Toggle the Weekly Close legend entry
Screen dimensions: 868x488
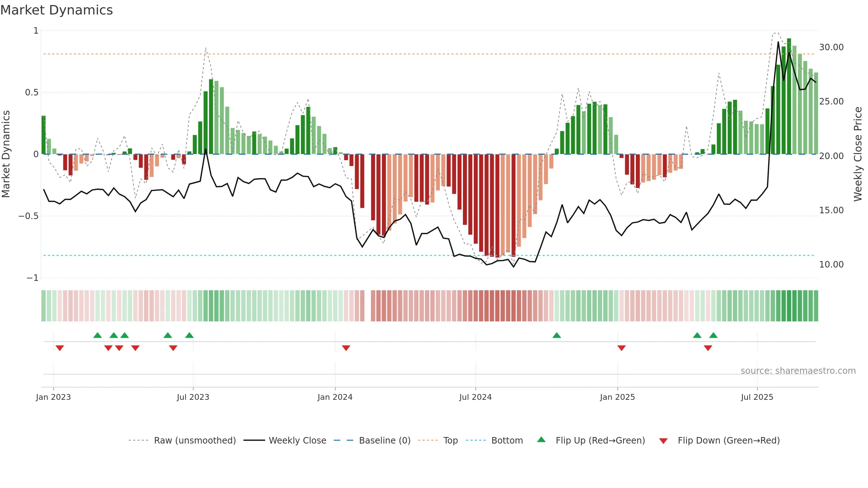point(285,440)
